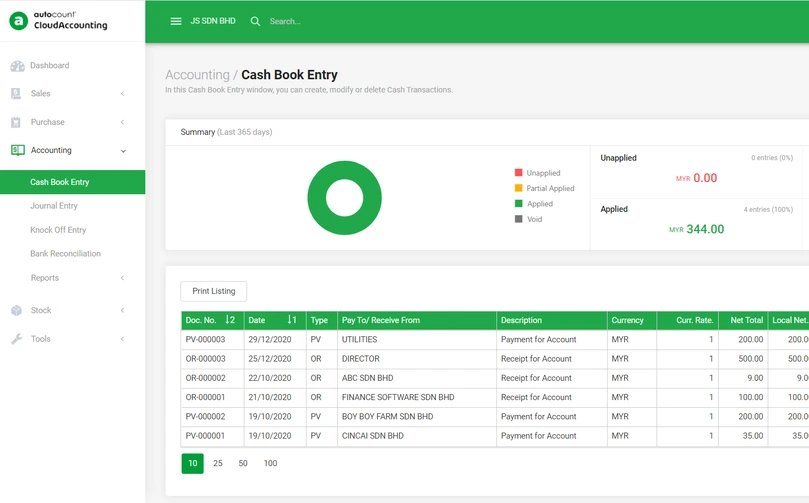Expand the Reports submenu chevron

click(123, 278)
